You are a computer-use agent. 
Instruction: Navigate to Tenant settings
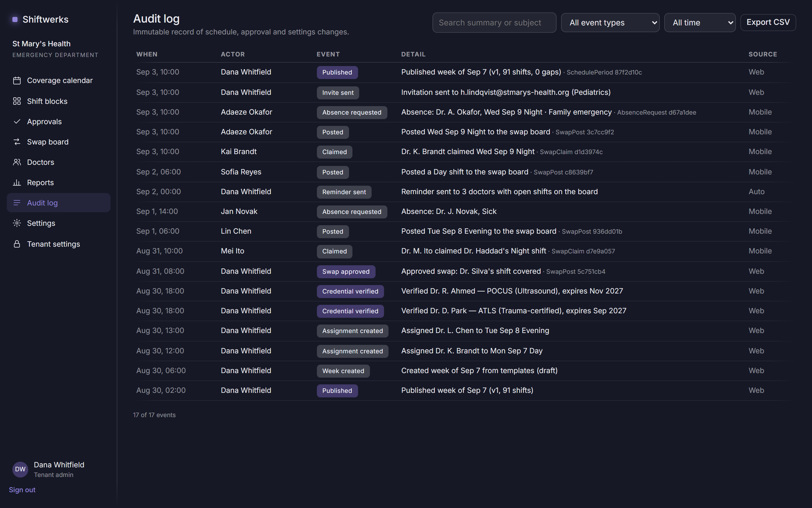tap(59, 244)
